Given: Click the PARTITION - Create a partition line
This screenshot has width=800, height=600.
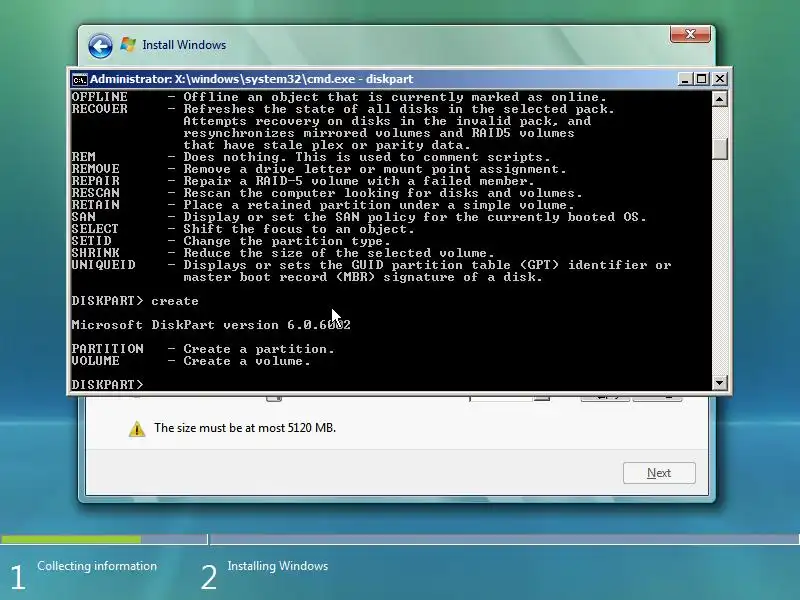Looking at the screenshot, I should pos(203,349).
